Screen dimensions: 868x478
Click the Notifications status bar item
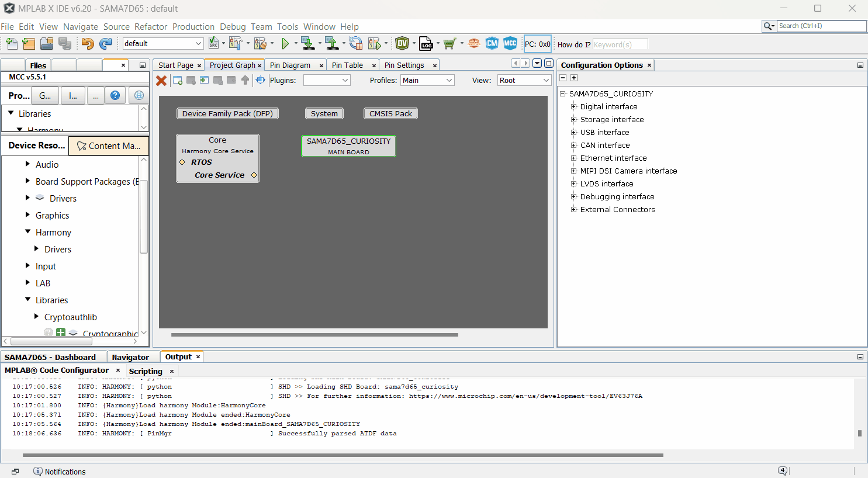pyautogui.click(x=60, y=472)
